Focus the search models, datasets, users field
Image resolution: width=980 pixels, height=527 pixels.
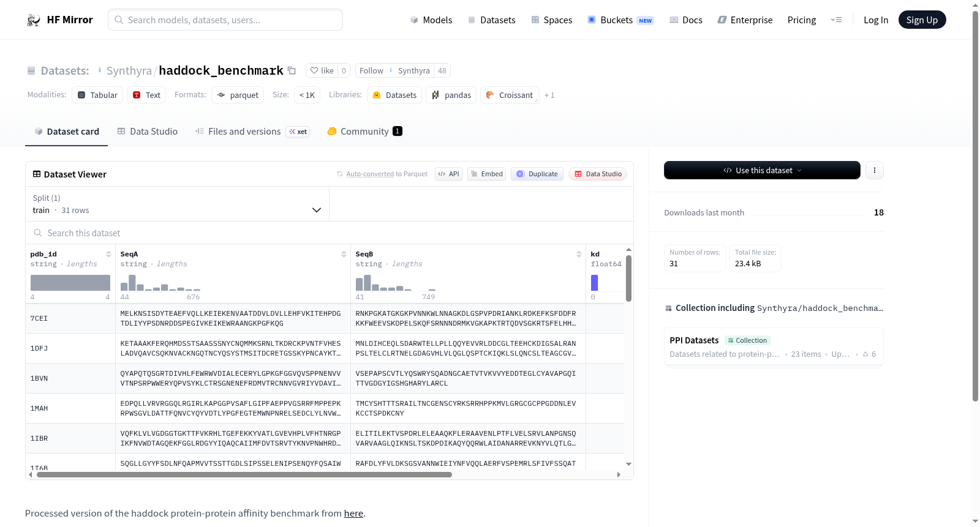[x=225, y=20]
